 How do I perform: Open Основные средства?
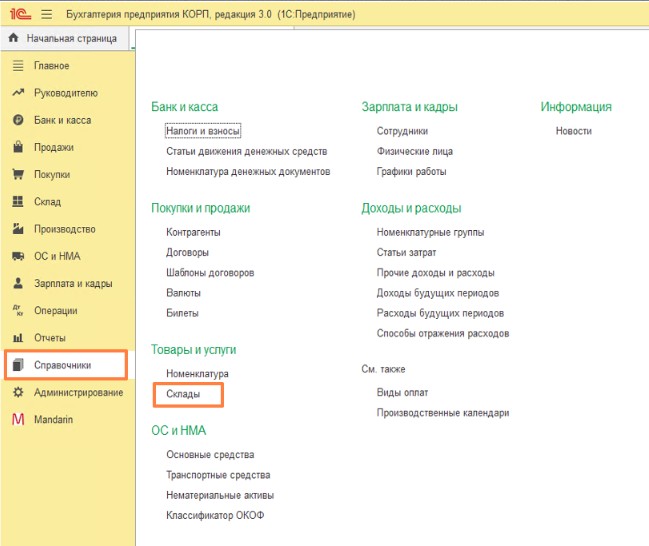210,455
